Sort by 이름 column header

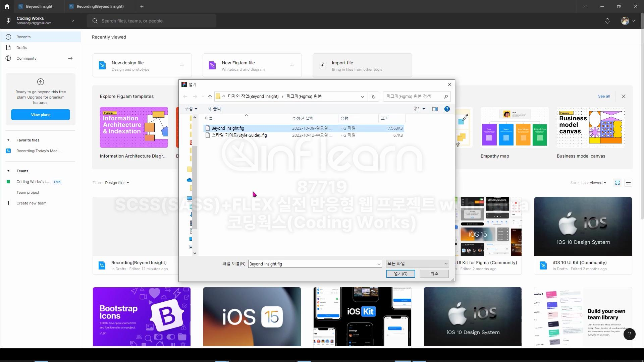(247, 118)
